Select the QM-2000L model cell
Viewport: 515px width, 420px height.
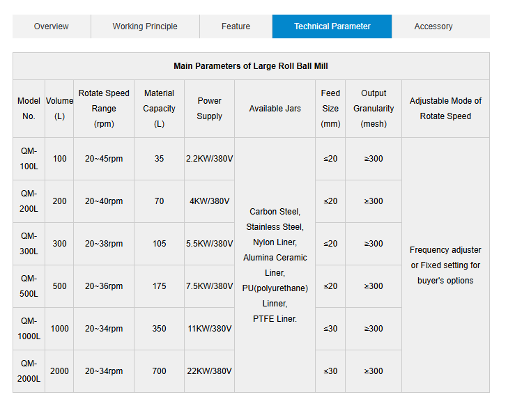[29, 371]
